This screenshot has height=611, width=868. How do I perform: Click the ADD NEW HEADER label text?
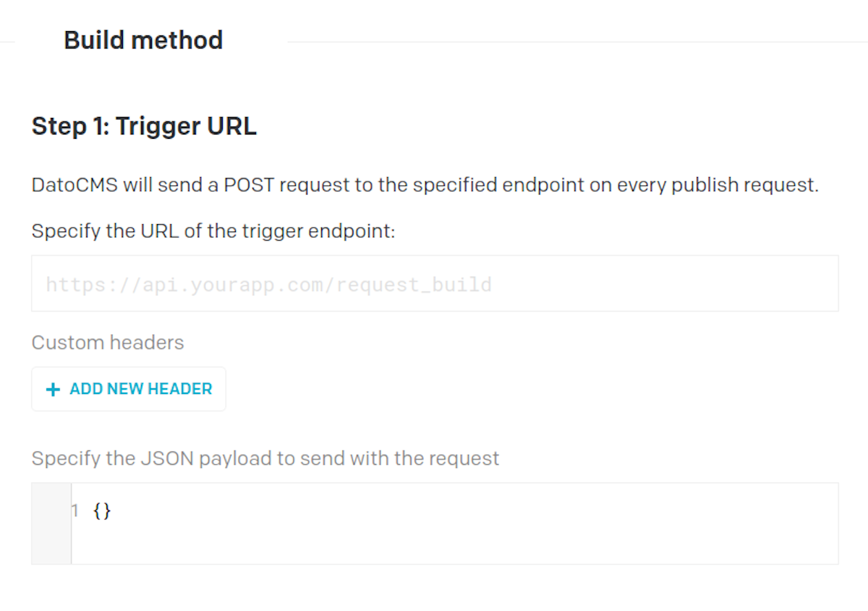pyautogui.click(x=141, y=389)
